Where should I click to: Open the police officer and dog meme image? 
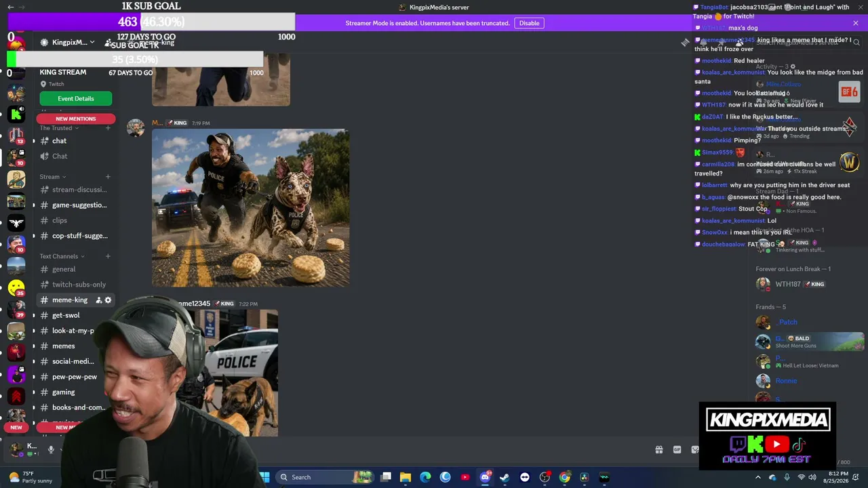click(251, 207)
